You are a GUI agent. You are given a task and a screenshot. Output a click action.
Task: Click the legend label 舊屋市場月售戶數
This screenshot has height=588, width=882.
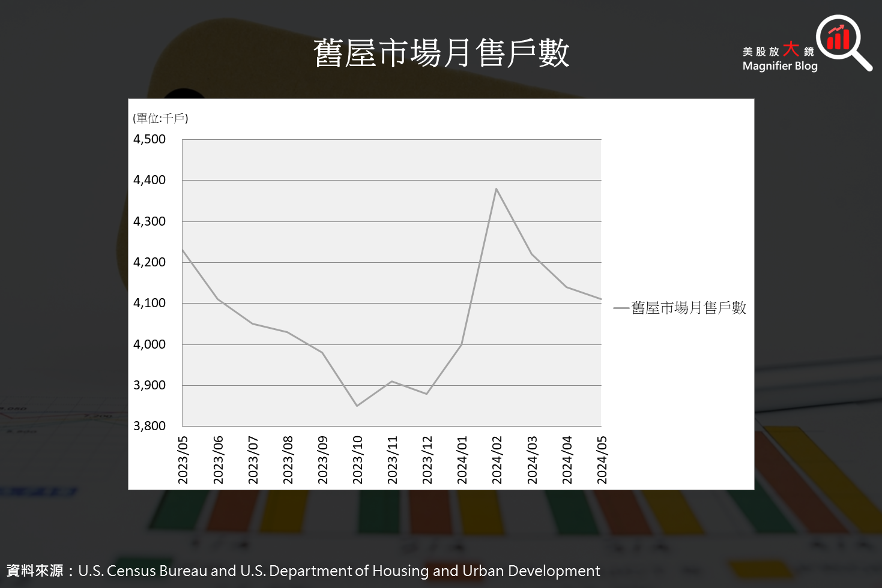point(688,308)
